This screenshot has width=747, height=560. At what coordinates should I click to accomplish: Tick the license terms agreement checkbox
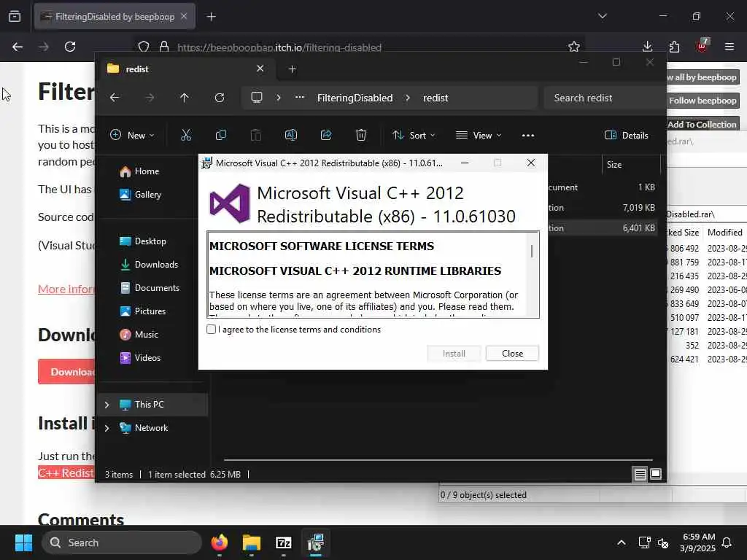click(211, 330)
